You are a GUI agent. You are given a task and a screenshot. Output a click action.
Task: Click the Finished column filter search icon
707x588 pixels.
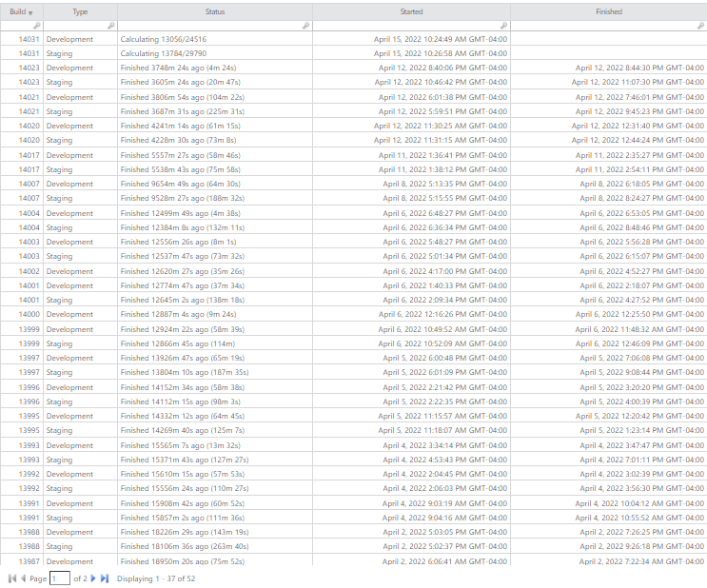click(700, 26)
